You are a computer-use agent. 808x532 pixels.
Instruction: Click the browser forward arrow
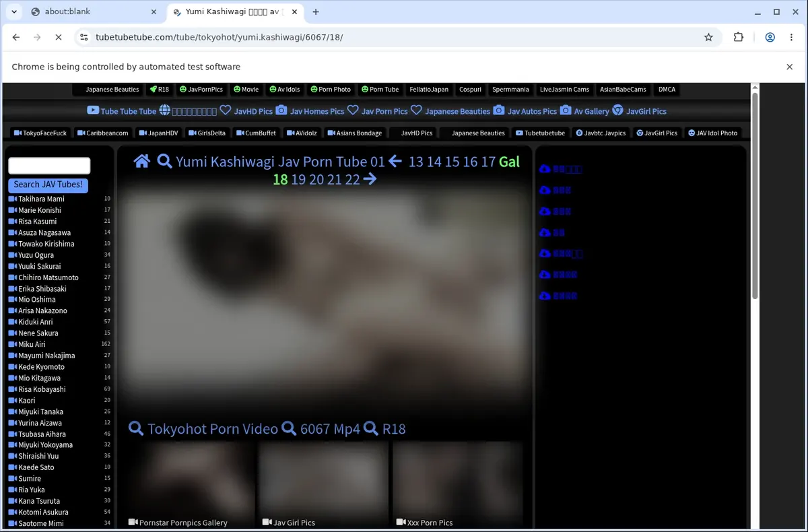(x=38, y=38)
